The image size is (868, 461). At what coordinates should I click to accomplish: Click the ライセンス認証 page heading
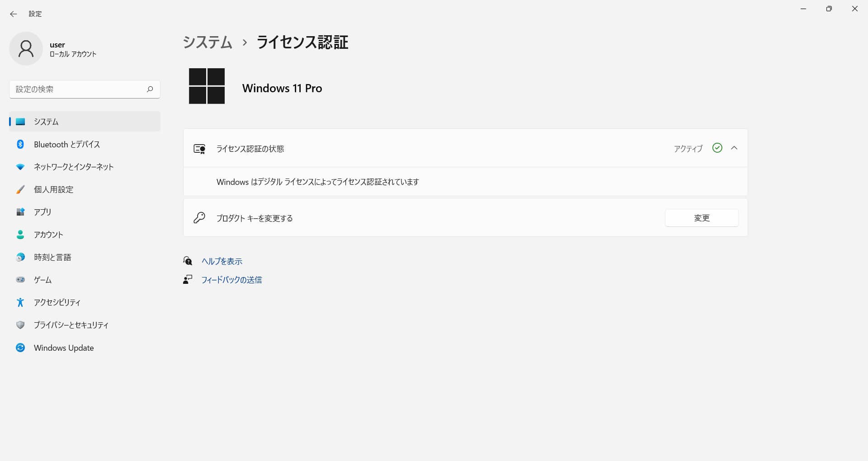pos(302,42)
